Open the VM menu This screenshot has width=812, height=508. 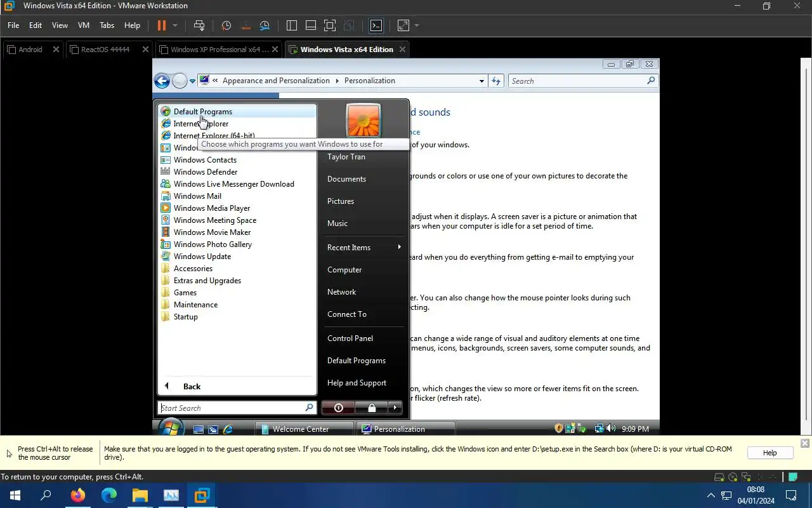click(x=83, y=25)
